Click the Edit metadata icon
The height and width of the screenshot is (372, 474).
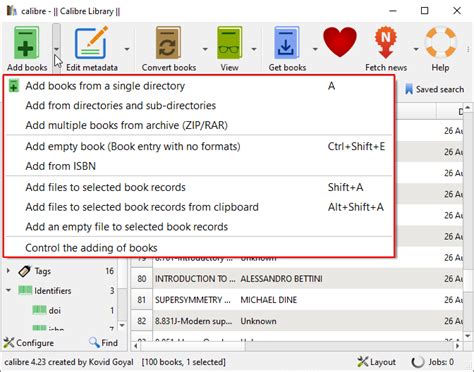92,43
